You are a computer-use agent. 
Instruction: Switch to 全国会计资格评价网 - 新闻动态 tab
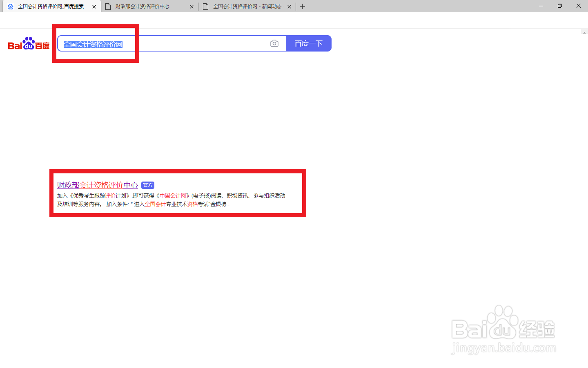[247, 7]
